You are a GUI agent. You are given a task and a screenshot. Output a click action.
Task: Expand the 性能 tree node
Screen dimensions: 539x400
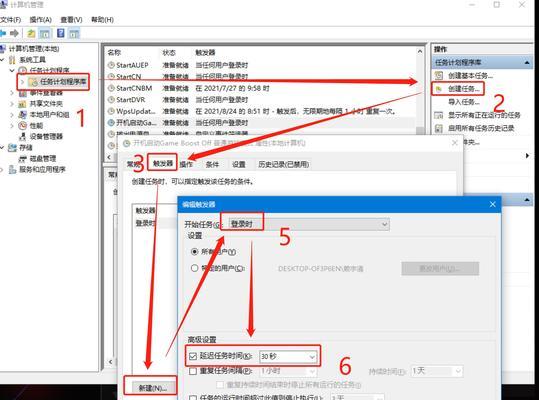click(12, 125)
